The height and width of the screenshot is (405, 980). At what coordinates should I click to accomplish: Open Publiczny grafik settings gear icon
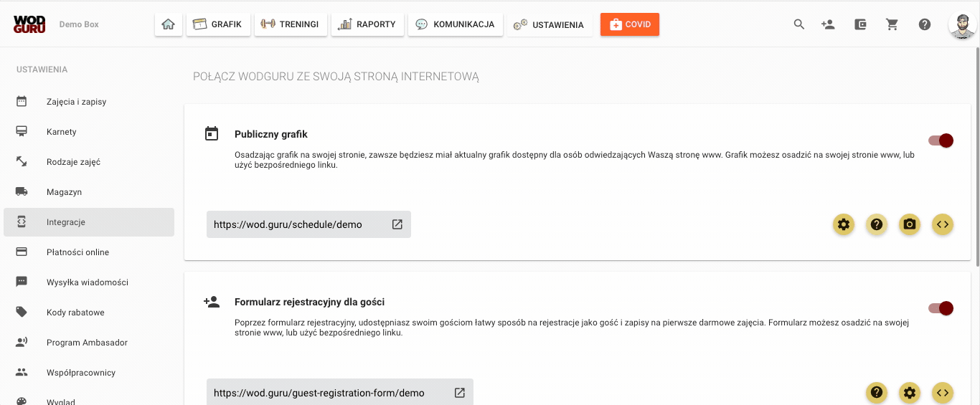(844, 224)
